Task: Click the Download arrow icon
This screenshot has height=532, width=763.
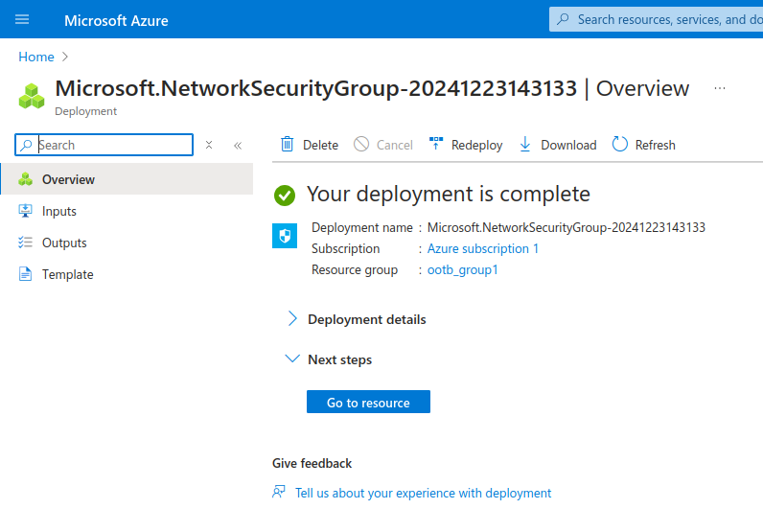Action: [x=524, y=145]
